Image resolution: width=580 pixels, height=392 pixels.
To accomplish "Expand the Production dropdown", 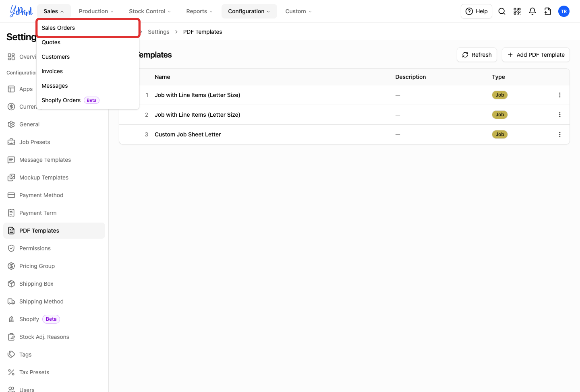I will 96,11.
